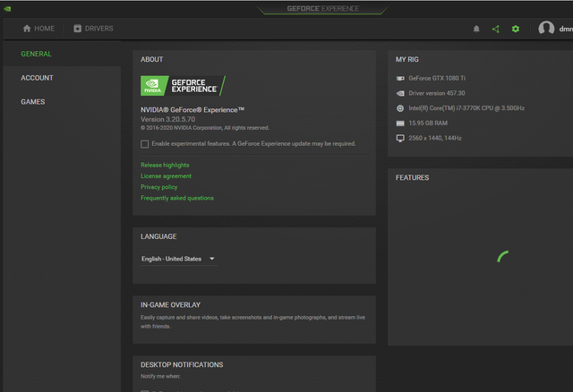Screen dimensions: 573x392
Task: Open the share icon in top bar
Action: 496,29
